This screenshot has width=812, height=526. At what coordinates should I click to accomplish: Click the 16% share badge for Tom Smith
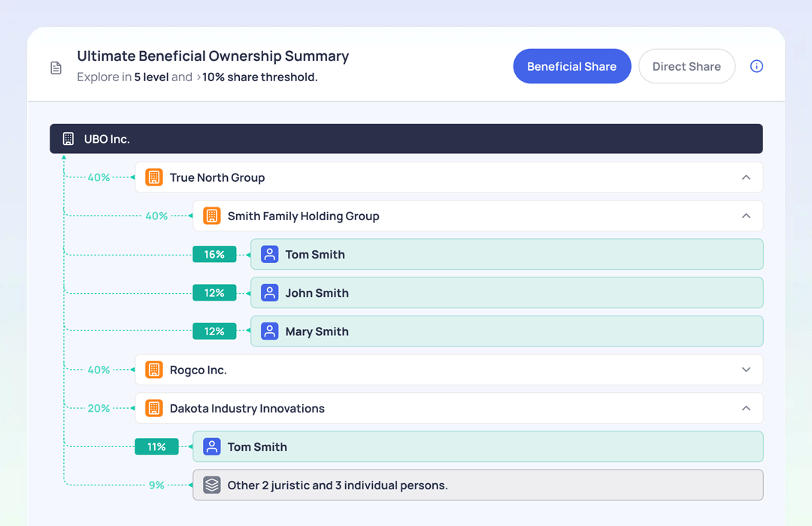pos(214,254)
